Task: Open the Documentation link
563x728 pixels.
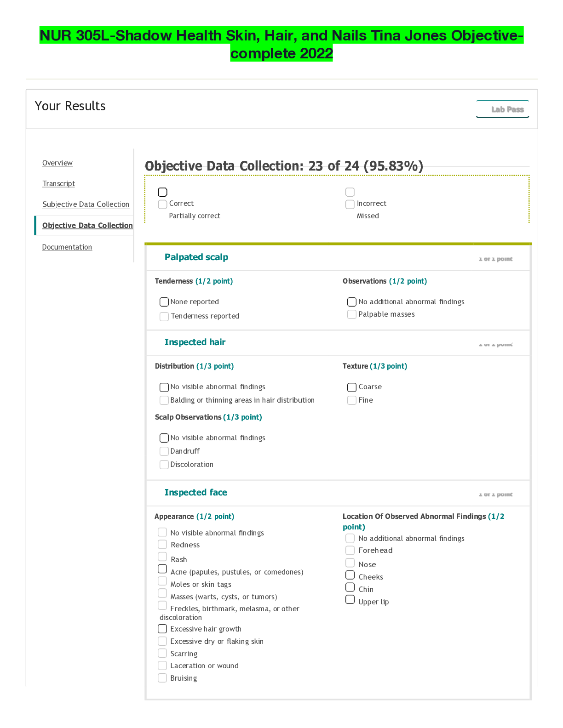Action: (67, 247)
